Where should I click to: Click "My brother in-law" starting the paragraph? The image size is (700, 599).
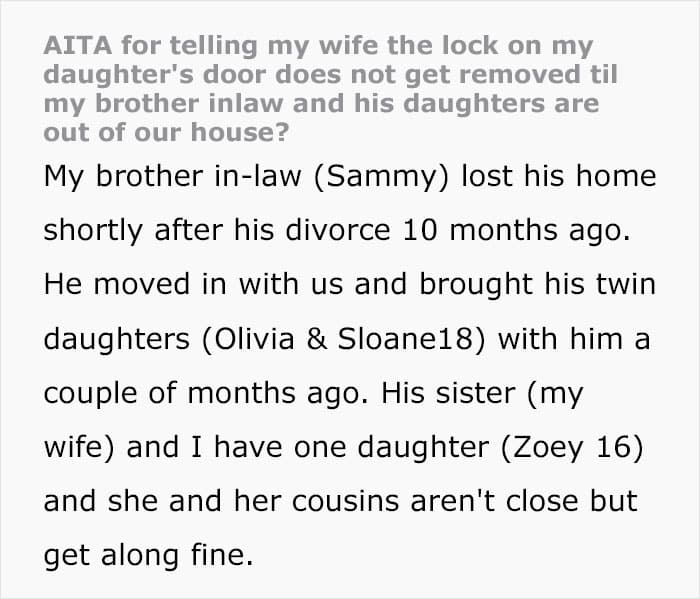tap(173, 177)
